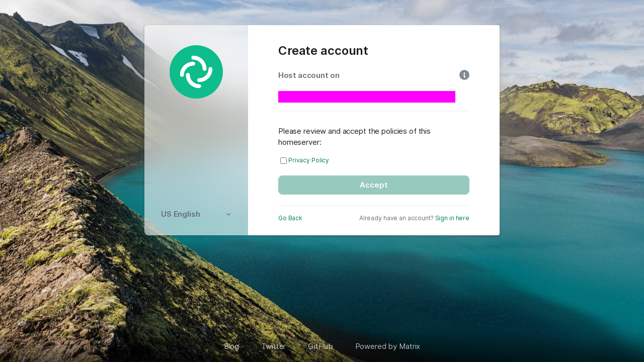This screenshot has height=362, width=644.
Task: Select the highlighted homeserver address field
Action: [367, 97]
